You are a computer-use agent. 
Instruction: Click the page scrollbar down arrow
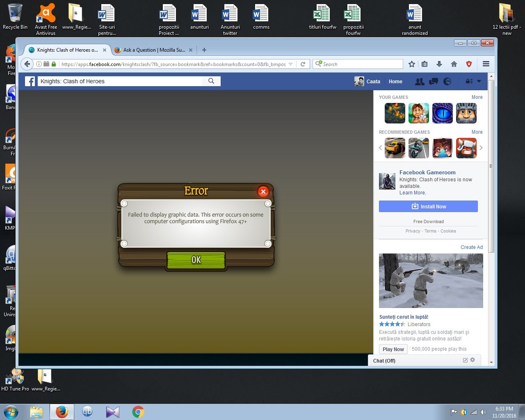[x=491, y=363]
